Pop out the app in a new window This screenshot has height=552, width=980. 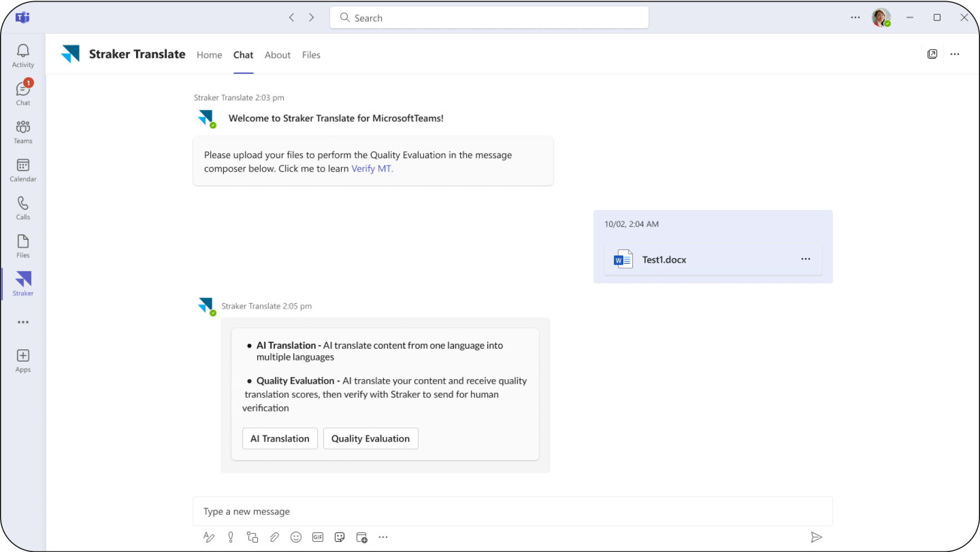coord(932,54)
